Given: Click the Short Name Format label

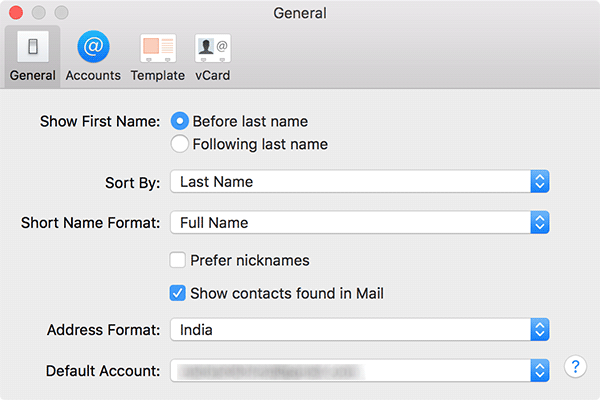Looking at the screenshot, I should [x=90, y=223].
